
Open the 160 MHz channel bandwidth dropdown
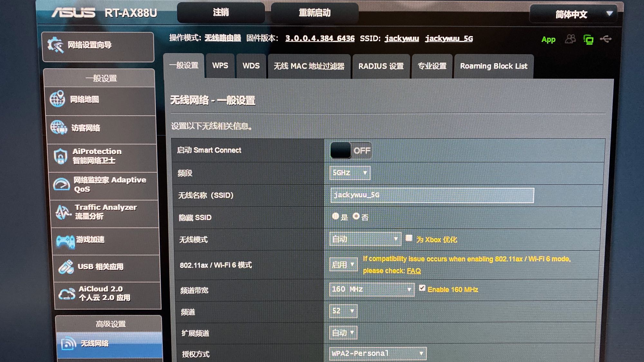click(371, 289)
